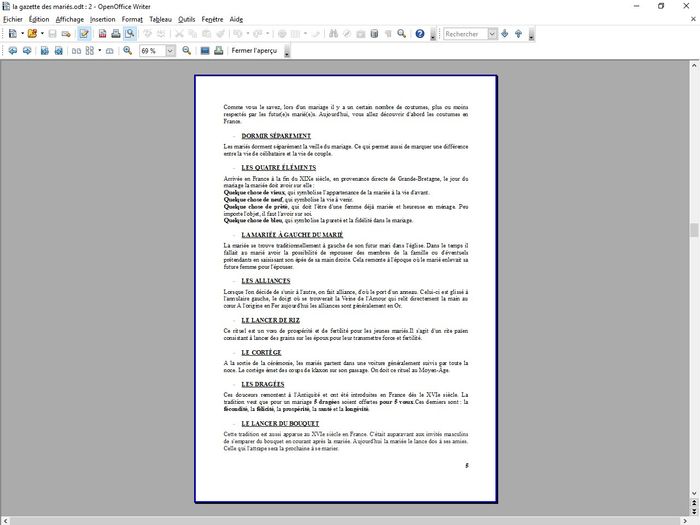Open the Édition menu
The height and width of the screenshot is (525, 700).
tap(39, 19)
